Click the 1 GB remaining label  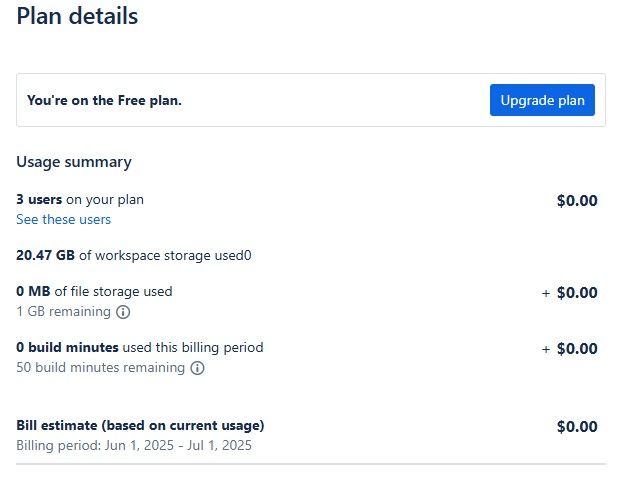pyautogui.click(x=64, y=311)
